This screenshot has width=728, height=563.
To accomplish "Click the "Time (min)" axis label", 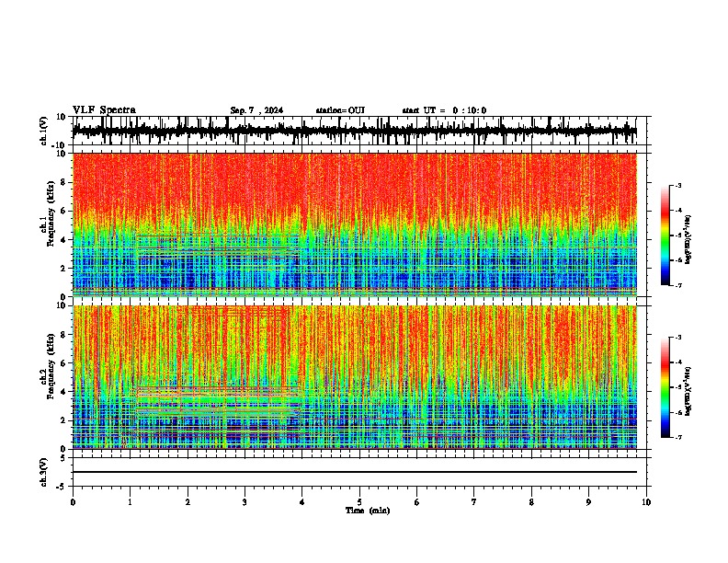I will point(368,511).
